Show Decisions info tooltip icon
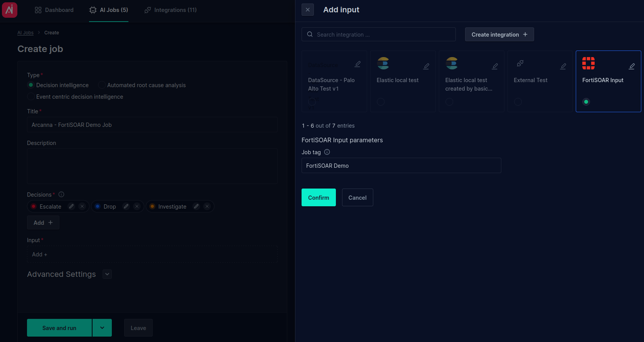The image size is (644, 342). pyautogui.click(x=61, y=194)
